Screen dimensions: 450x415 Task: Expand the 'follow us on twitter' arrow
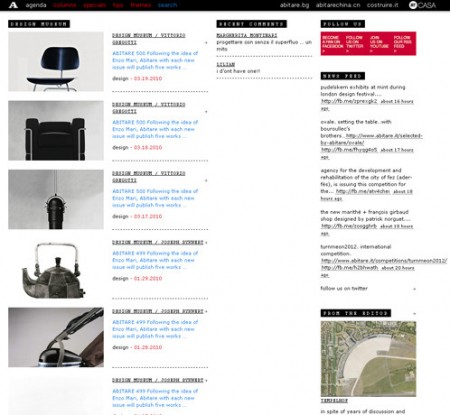point(414,289)
